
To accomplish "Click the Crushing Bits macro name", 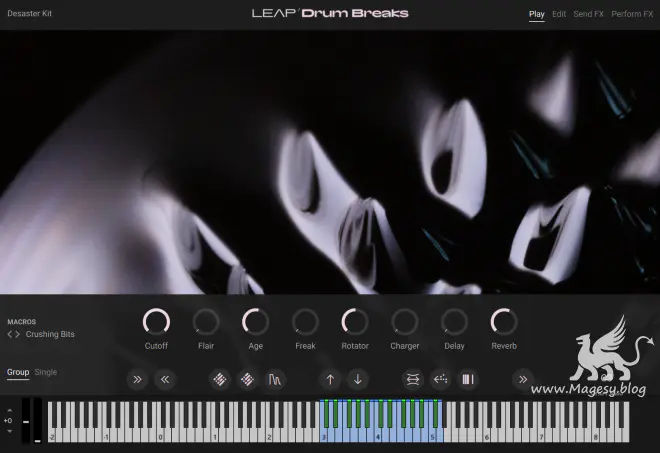I will coord(50,334).
